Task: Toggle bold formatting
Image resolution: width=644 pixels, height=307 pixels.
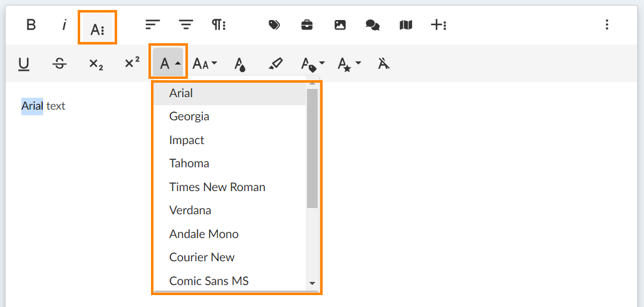Action: pyautogui.click(x=31, y=25)
